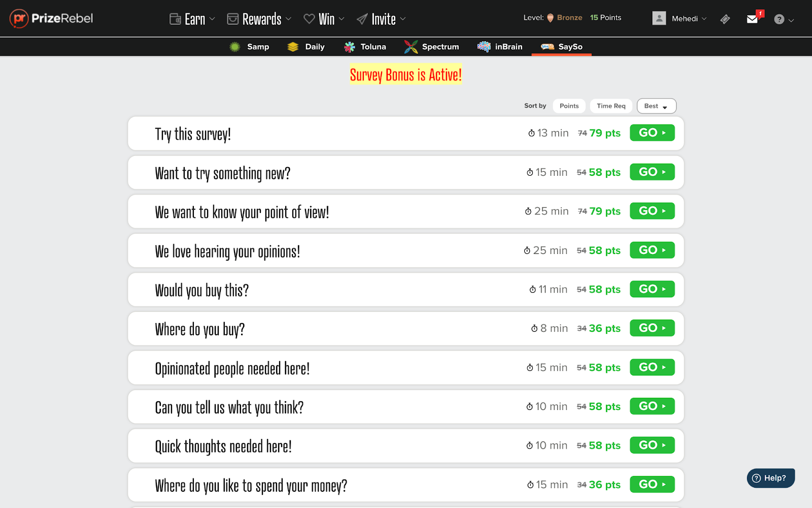812x508 pixels.
Task: Open the Win menu
Action: 325,19
